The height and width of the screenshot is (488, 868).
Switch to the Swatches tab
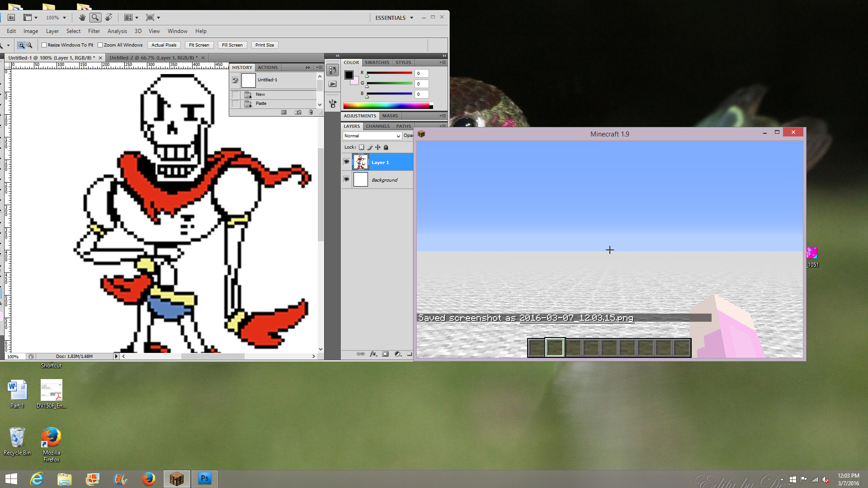(377, 62)
